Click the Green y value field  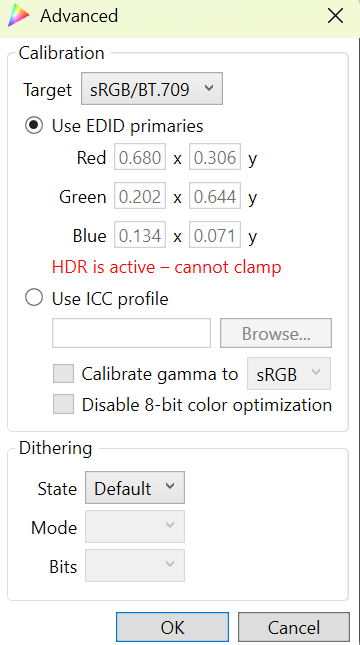[215, 196]
